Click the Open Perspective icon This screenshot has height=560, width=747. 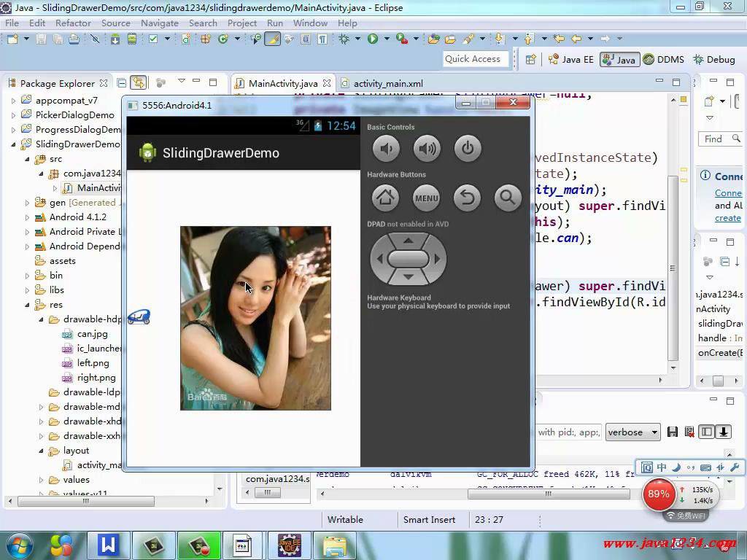pyautogui.click(x=531, y=60)
